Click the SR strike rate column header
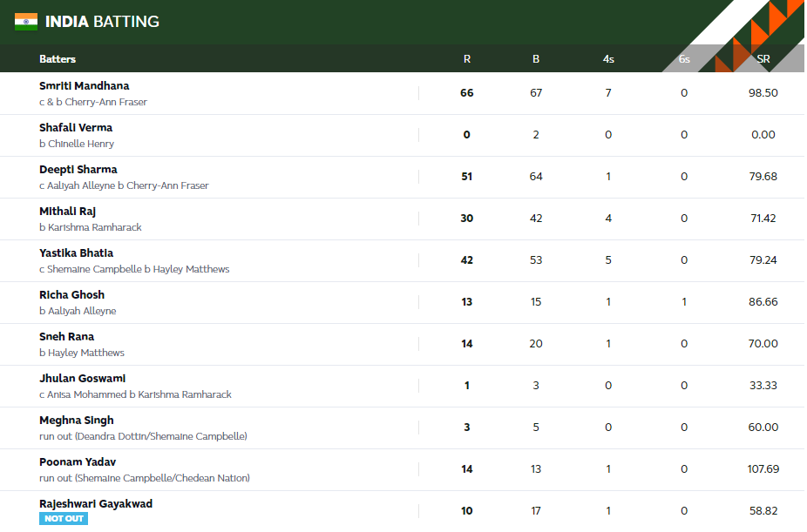The image size is (807, 532). click(x=763, y=59)
